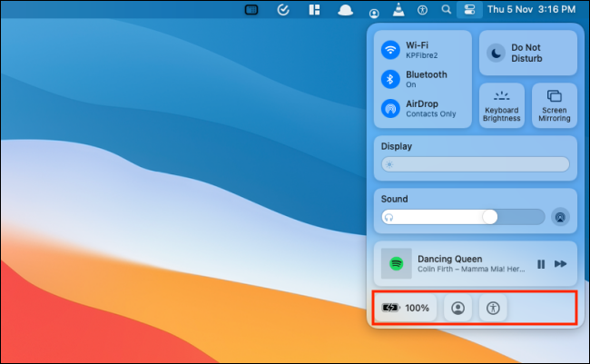Screen dimensions: 590x364
Task: Click the Spotify album artwork thumbnail
Action: pos(397,264)
